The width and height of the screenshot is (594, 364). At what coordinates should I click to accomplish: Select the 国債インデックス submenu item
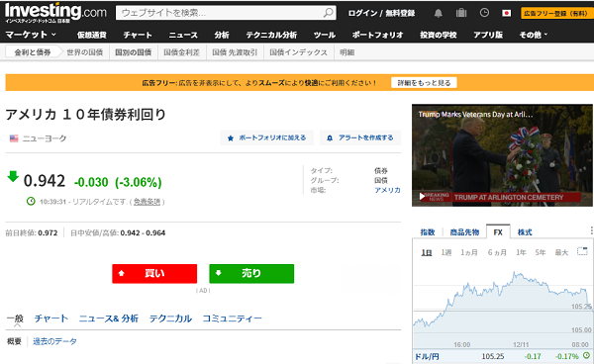(299, 52)
